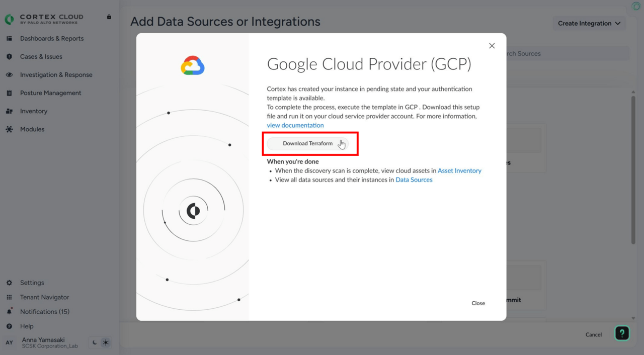This screenshot has width=644, height=355.
Task: Click the Tenant Navigator grid icon
Action: [9, 297]
